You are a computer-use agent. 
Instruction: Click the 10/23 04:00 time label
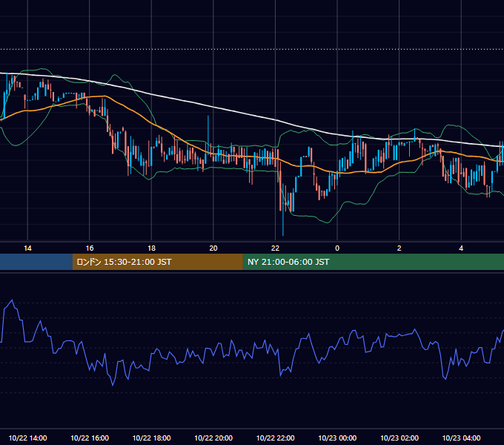(x=461, y=438)
